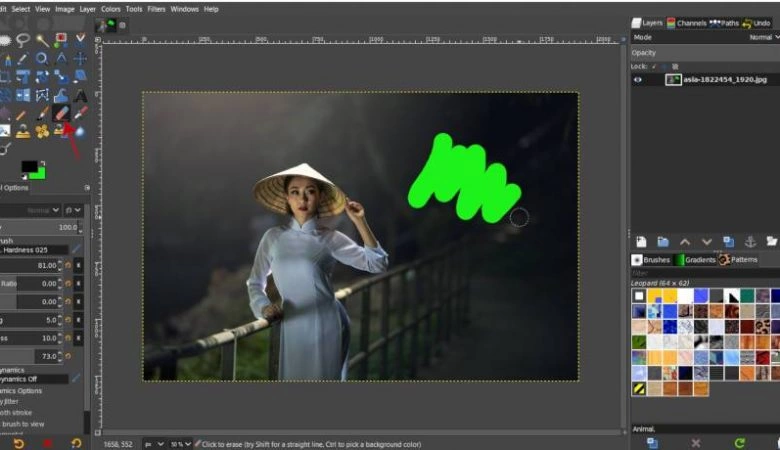Open the layer Mode dropdown
The height and width of the screenshot is (450, 780).
point(762,37)
